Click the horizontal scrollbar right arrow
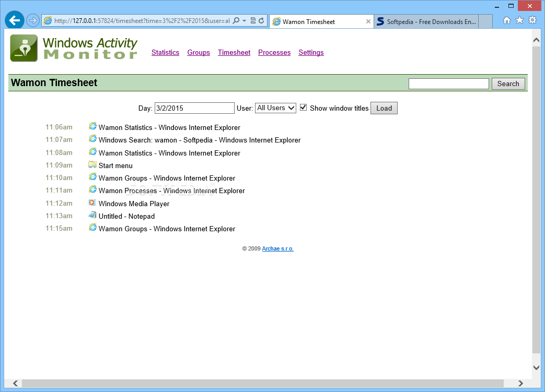 tap(520, 383)
